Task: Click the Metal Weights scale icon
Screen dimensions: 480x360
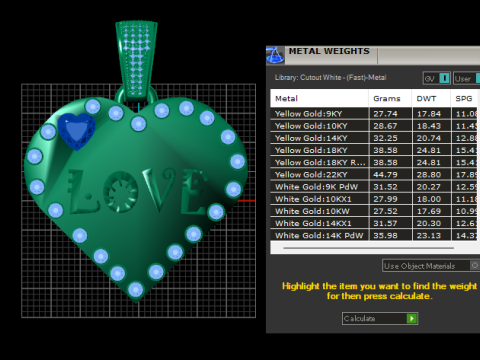Action: pos(275,55)
